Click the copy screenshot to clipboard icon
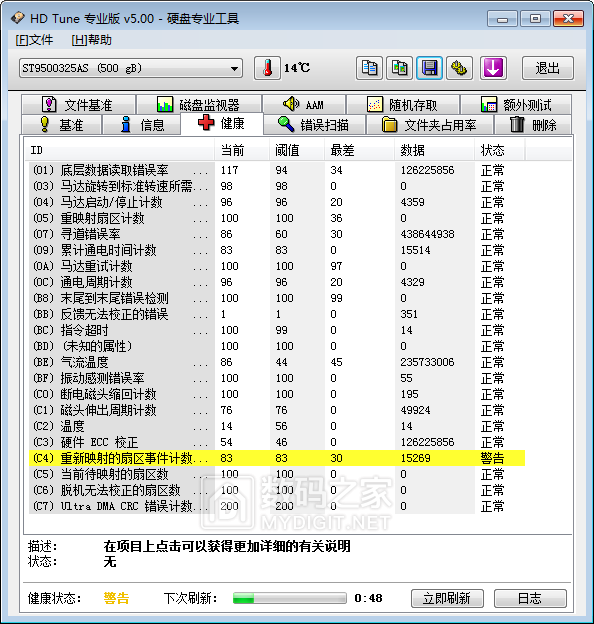594x624 pixels. (399, 68)
